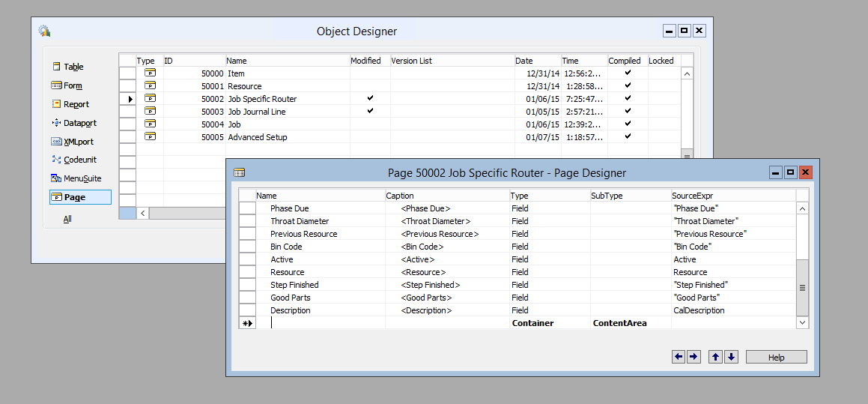Toggle Modified checkmark for Job Journal Line
Image resolution: width=868 pixels, height=404 pixels.
pyautogui.click(x=370, y=111)
